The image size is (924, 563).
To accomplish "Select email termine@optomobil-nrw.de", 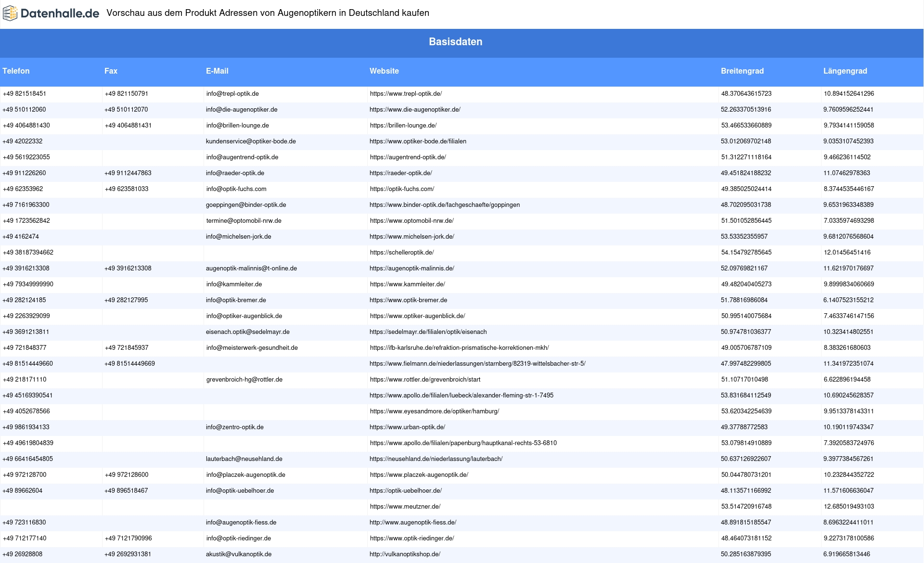I will click(x=244, y=221).
